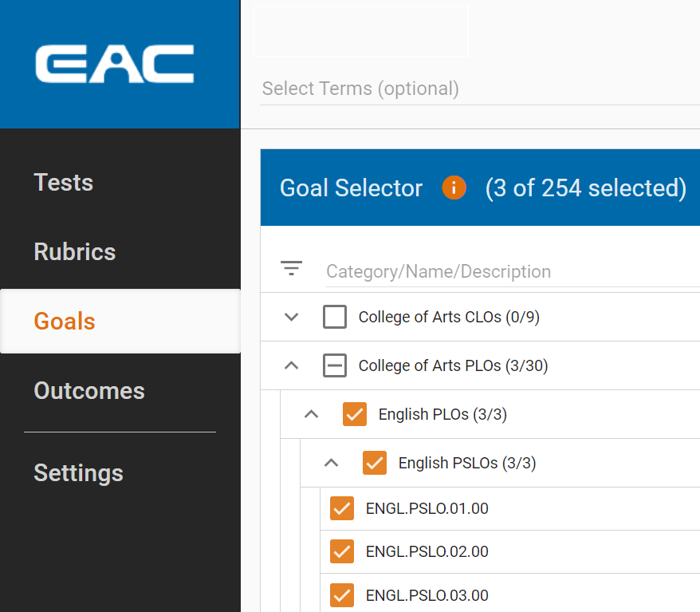
Task: Switch to the Rubrics section
Action: coord(74,251)
